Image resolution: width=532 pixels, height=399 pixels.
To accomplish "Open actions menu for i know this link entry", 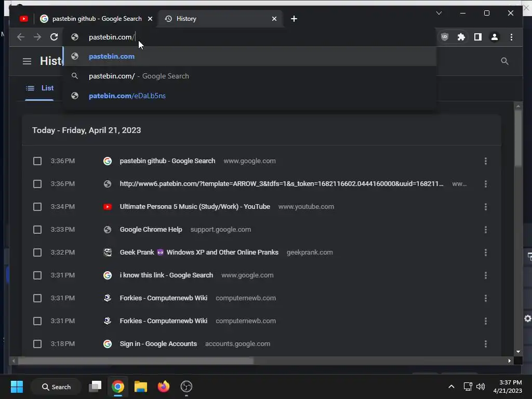I will [x=486, y=275].
